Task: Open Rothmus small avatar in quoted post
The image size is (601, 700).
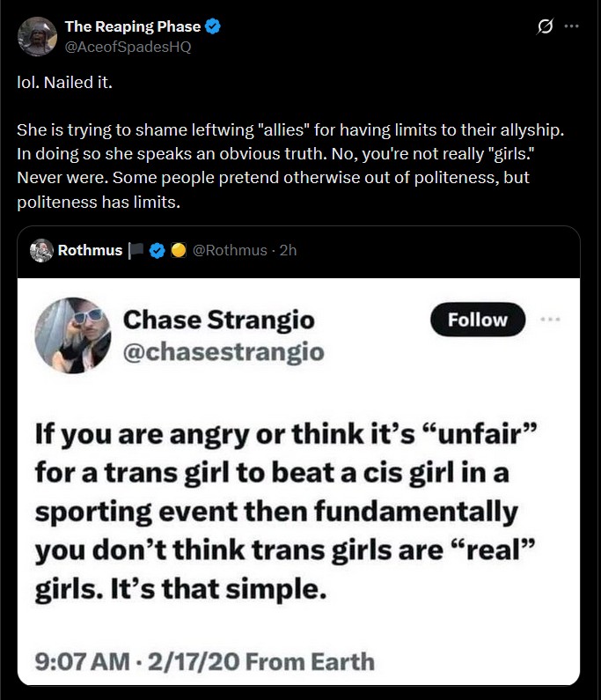Action: [41, 250]
